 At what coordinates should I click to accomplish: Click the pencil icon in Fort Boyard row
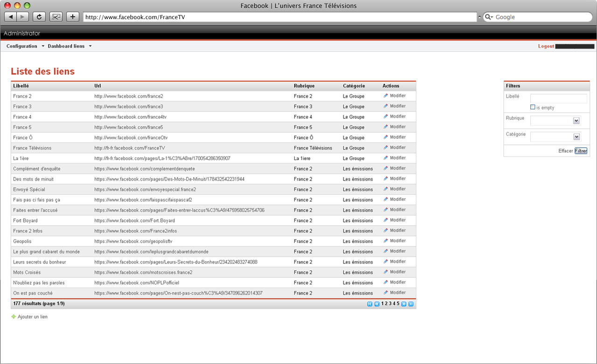tap(386, 220)
